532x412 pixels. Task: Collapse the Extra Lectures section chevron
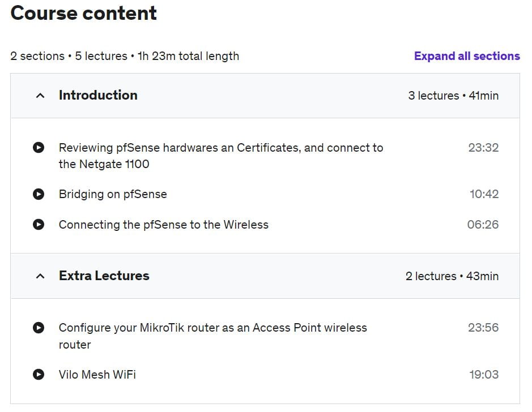point(40,276)
